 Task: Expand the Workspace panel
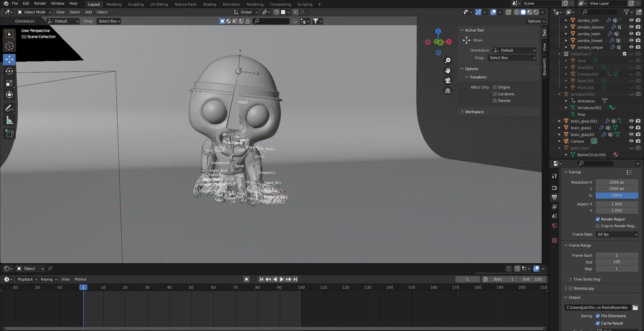[474, 112]
